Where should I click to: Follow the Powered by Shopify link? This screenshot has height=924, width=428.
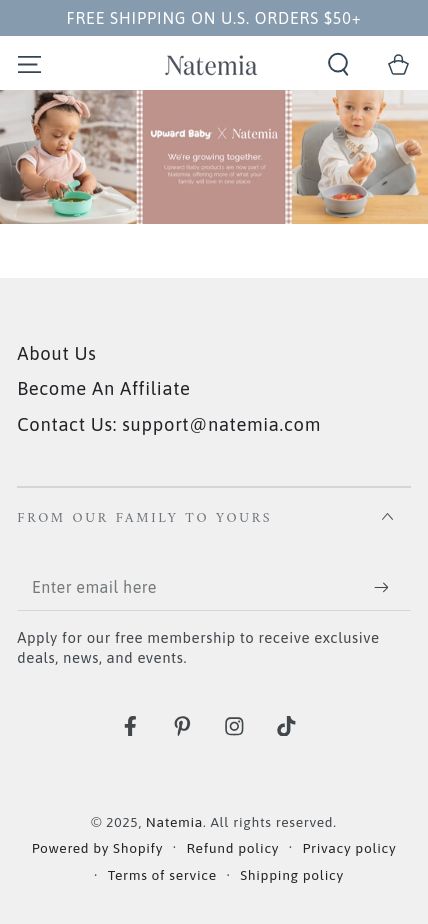pyautogui.click(x=97, y=849)
